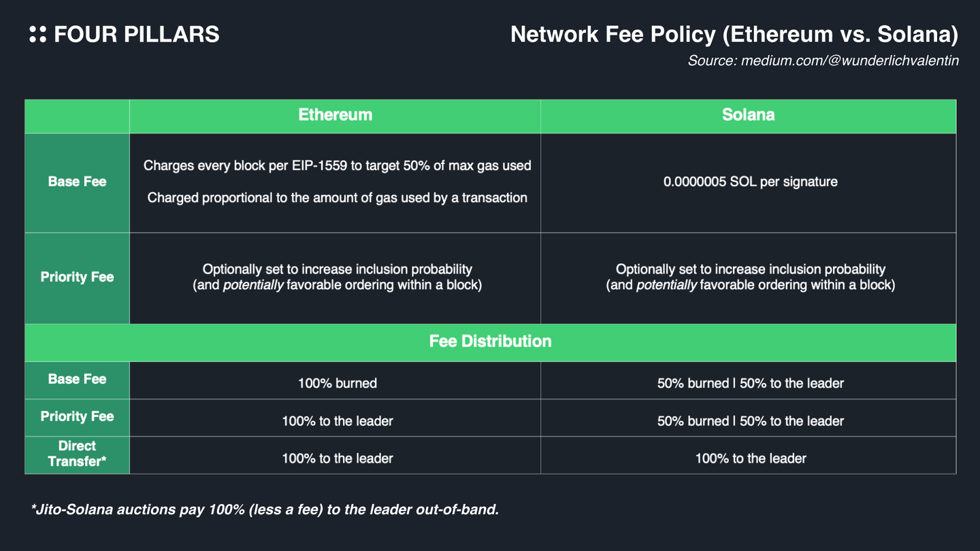Click Solana's priority fee description cell

[x=750, y=278]
